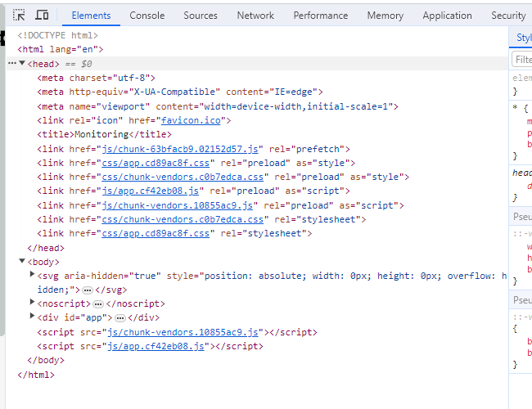Click the ellipsis beside the head node
Image resolution: width=532 pixels, height=409 pixels.
11,63
